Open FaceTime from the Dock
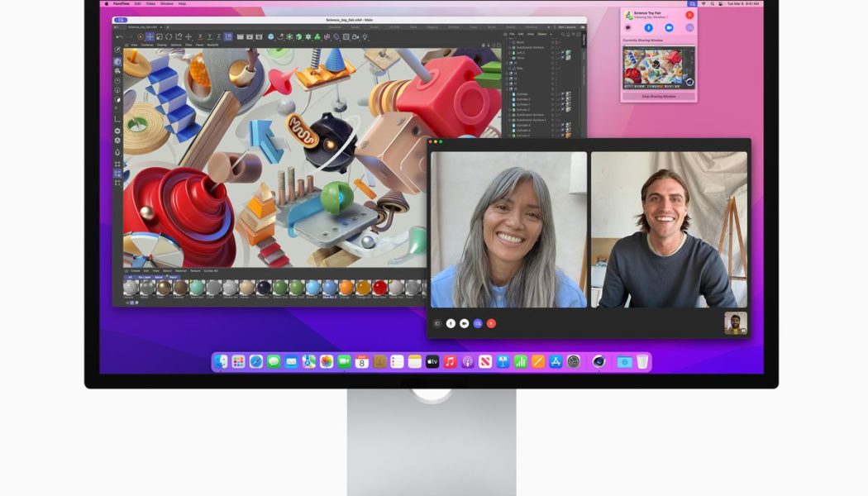This screenshot has width=868, height=496. point(343,361)
